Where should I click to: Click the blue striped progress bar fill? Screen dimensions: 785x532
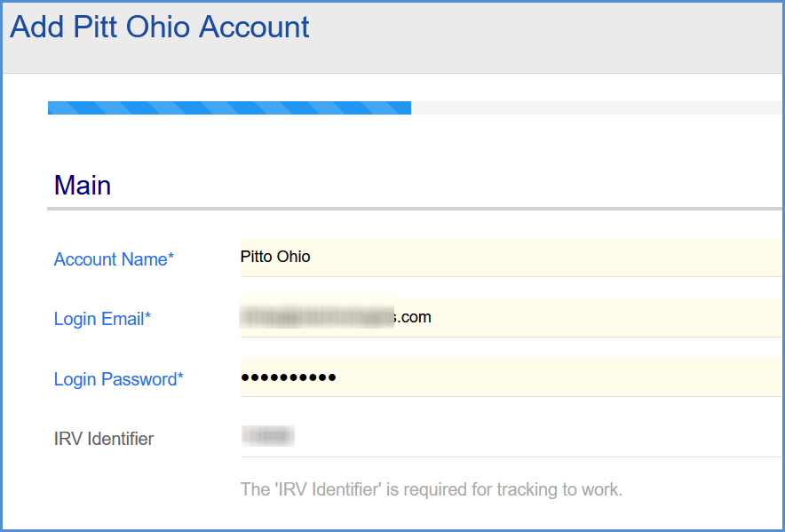229,107
